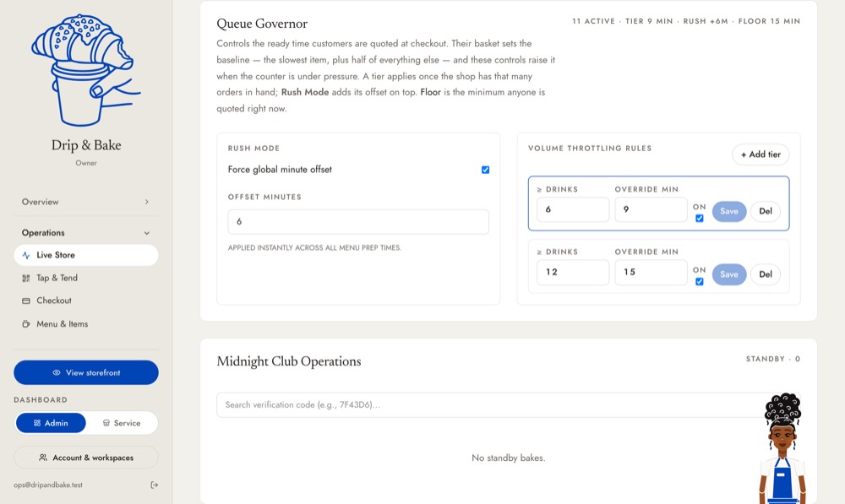Screen dimensions: 845x504
Task: Click the Applied instantly across all menu note
Action: [x=314, y=248]
